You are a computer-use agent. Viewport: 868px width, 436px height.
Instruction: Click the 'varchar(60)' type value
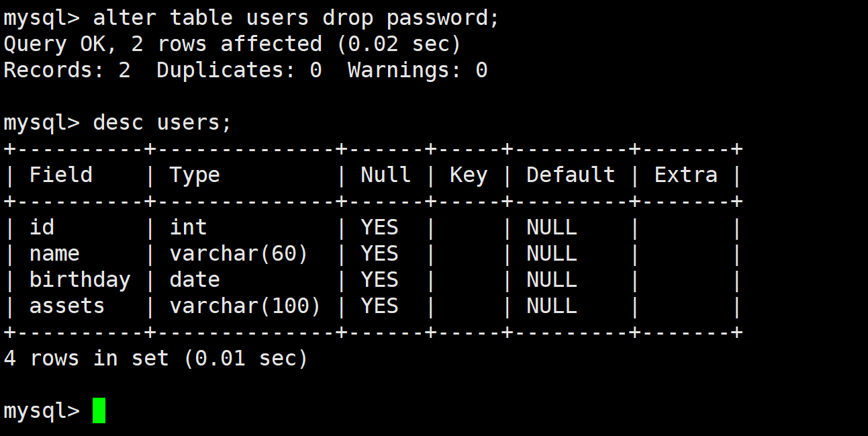tap(239, 254)
